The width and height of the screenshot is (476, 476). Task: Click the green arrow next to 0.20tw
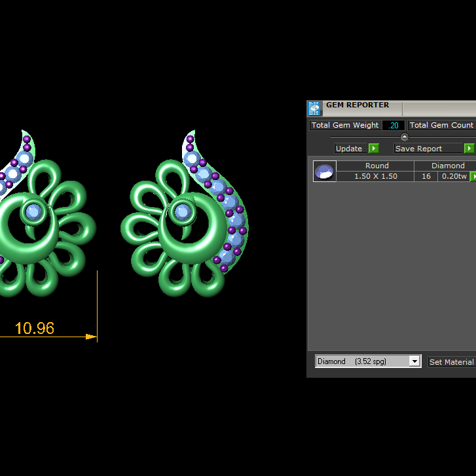[473, 177]
